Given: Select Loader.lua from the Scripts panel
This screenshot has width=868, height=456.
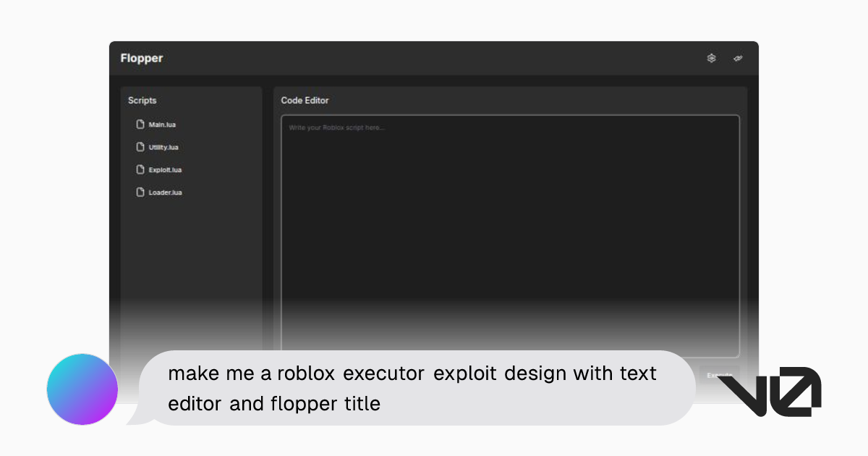Looking at the screenshot, I should (165, 193).
